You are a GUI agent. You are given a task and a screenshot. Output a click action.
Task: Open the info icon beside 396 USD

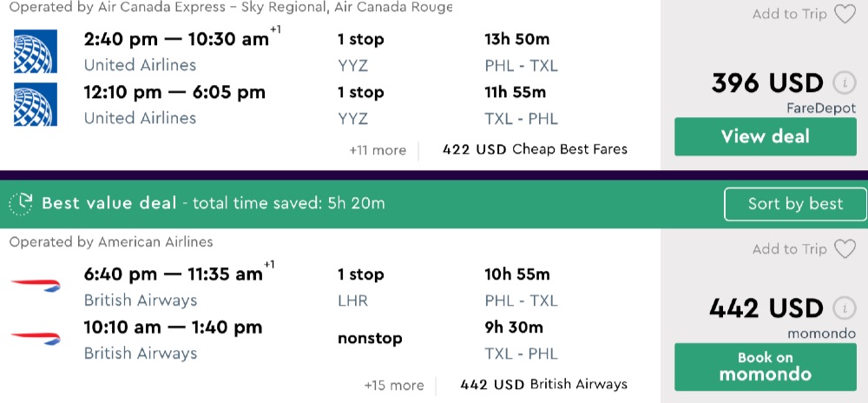(x=843, y=83)
